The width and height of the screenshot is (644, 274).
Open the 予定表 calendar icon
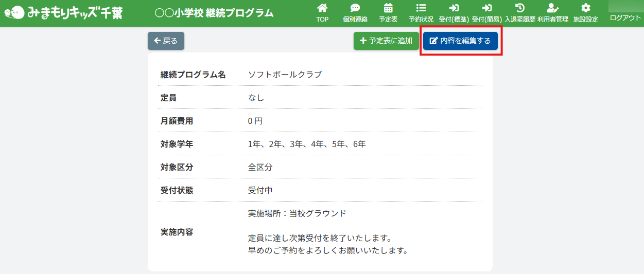click(388, 8)
